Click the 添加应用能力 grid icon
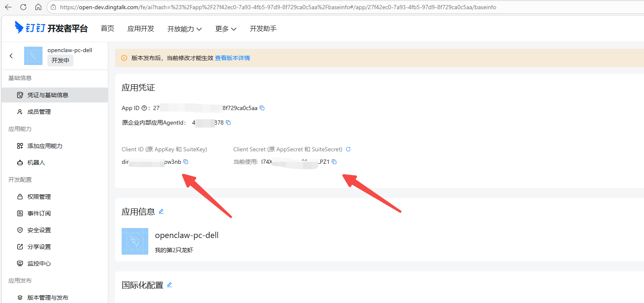 (20, 146)
